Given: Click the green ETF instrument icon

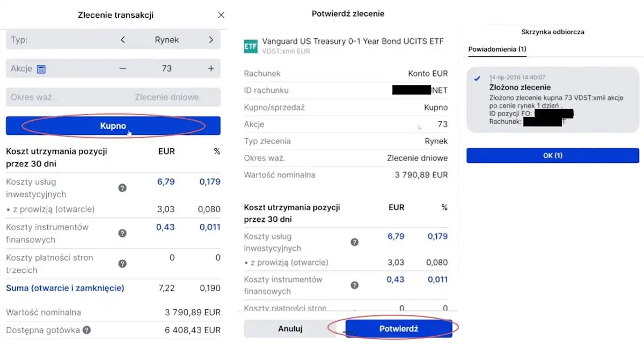Looking at the screenshot, I should tap(251, 46).
